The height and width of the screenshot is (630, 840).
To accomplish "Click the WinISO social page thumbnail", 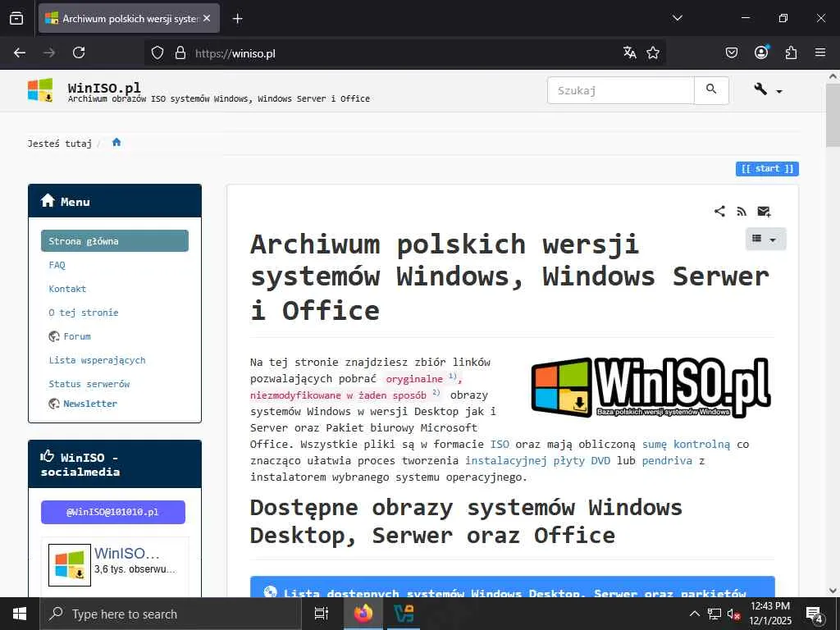I will click(x=70, y=565).
